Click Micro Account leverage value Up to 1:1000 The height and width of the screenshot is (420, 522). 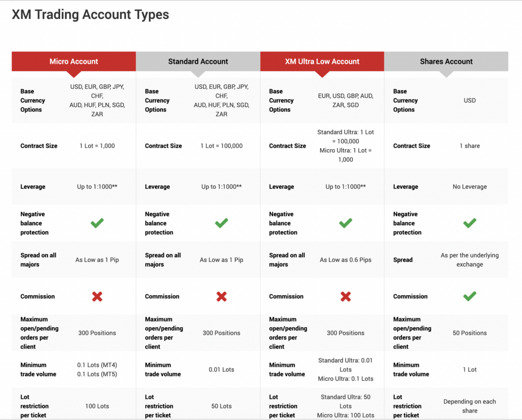click(x=97, y=187)
